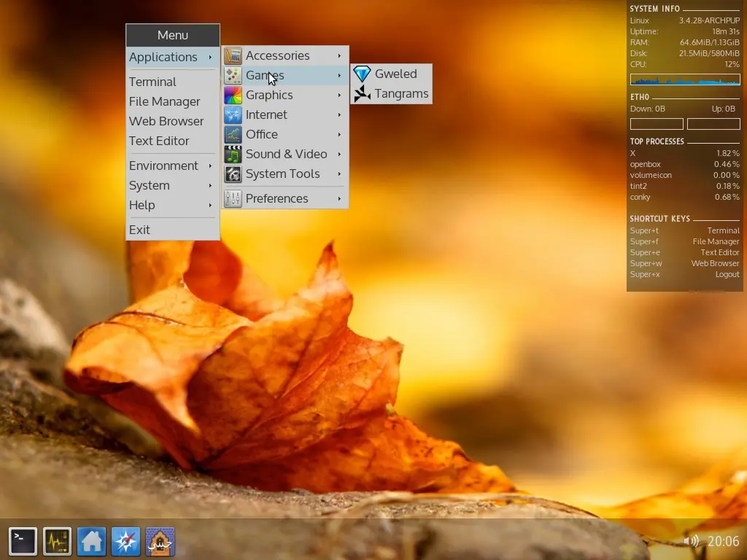Screen dimensions: 747x560
Task: Click the volumeicon process row
Action: coord(684,175)
